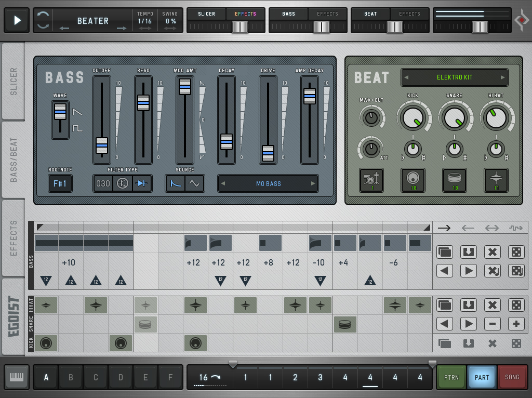This screenshot has width=532, height=398.
Task: Clear the bass sequence with X icon
Action: (492, 252)
